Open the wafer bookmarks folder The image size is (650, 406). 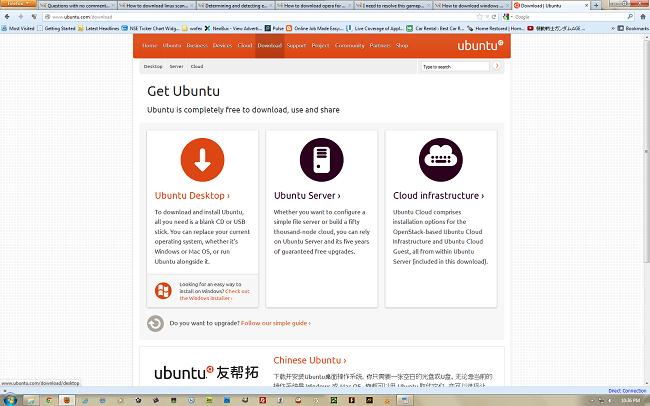coord(192,28)
